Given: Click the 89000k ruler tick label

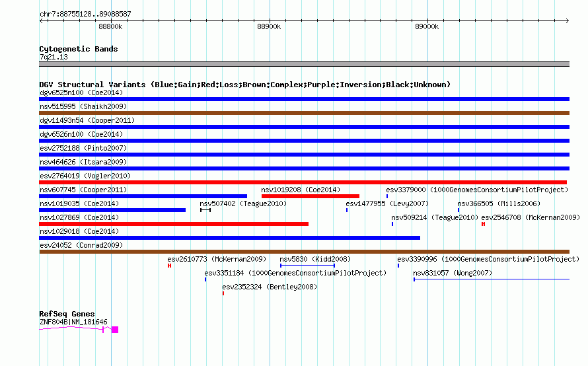Looking at the screenshot, I should 427,26.
